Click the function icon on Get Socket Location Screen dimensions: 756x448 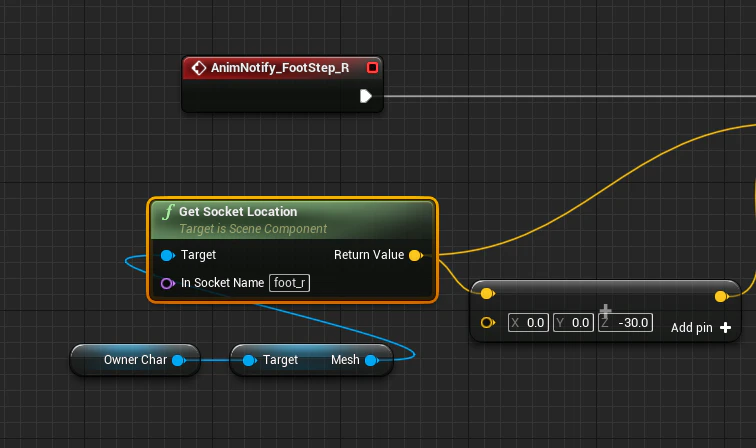coord(168,212)
